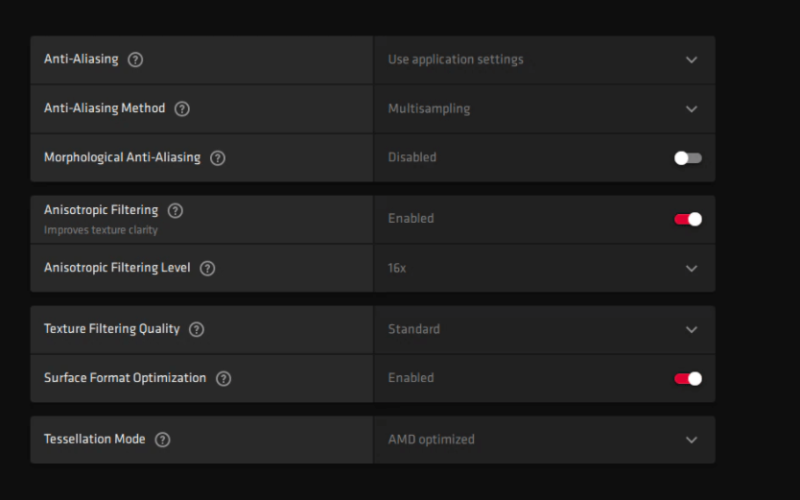Image resolution: width=800 pixels, height=500 pixels.
Task: Open help tooltip for Anti-Aliasing Method
Action: coord(182,109)
